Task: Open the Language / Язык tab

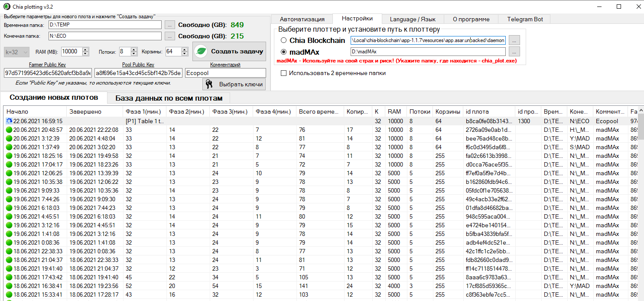Action: [413, 19]
